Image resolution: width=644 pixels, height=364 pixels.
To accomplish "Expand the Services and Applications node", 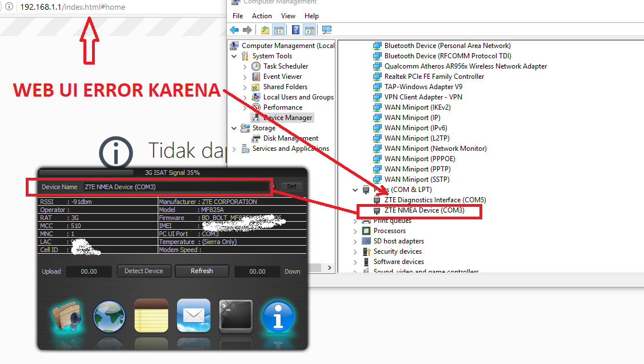I will pos(234,149).
